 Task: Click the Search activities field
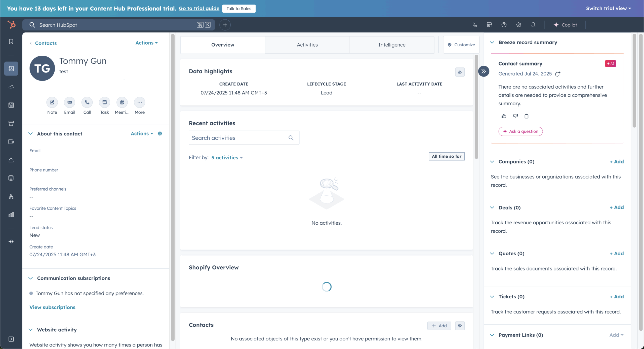click(244, 138)
